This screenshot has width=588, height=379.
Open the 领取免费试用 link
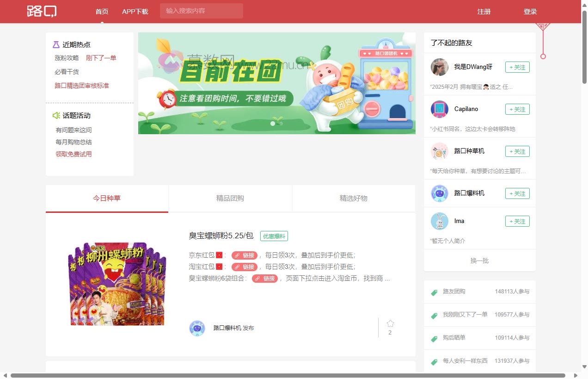pos(73,154)
